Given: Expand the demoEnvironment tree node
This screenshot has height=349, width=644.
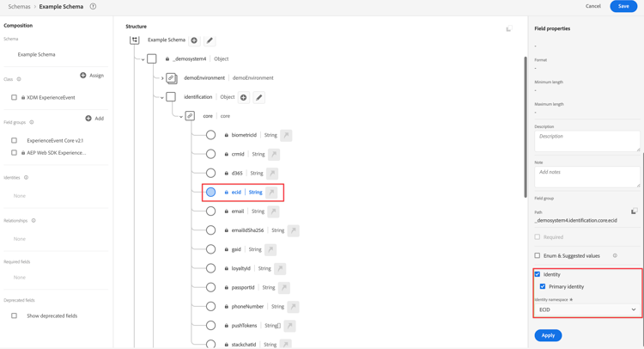Looking at the screenshot, I should [162, 78].
